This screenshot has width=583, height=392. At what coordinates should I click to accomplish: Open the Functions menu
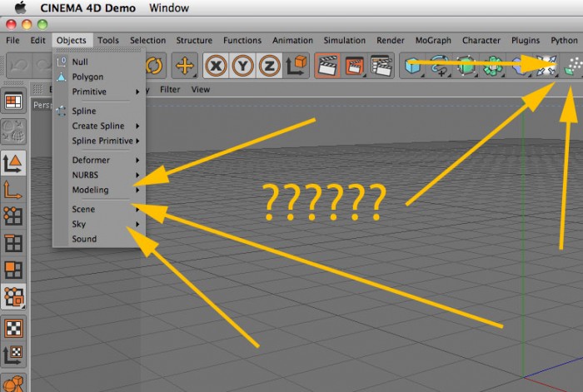[x=242, y=40]
